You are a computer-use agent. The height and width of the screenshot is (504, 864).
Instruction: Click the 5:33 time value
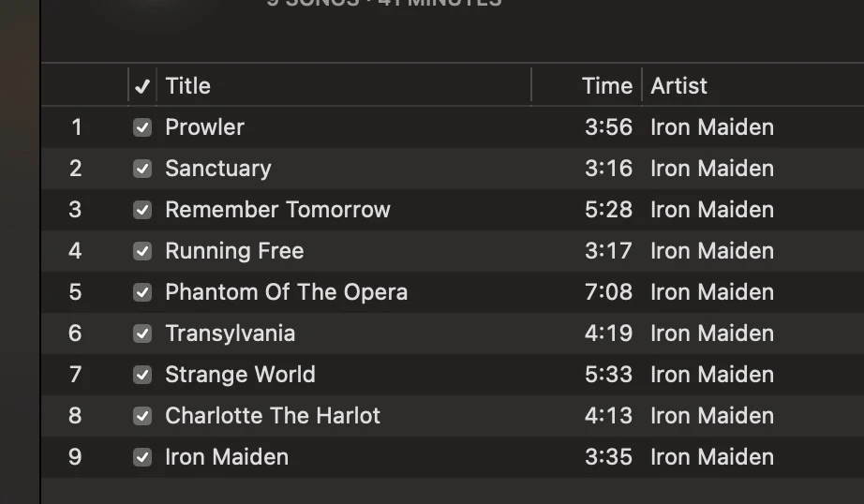tap(609, 375)
